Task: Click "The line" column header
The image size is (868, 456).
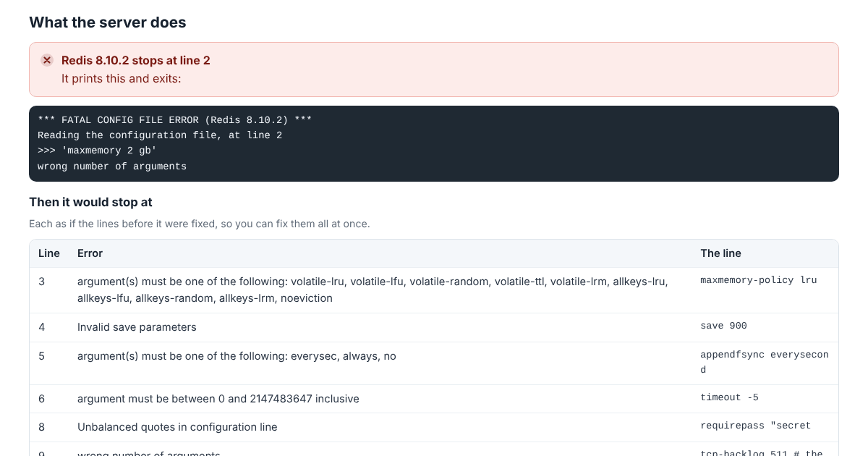Action: pyautogui.click(x=721, y=253)
